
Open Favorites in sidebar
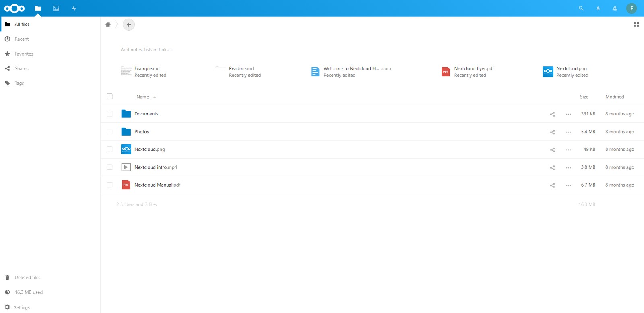(50, 54)
